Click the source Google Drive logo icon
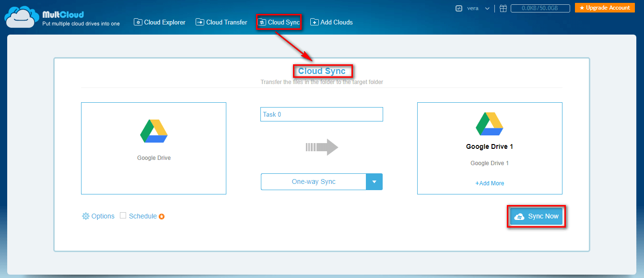This screenshot has width=644, height=278. [x=153, y=131]
